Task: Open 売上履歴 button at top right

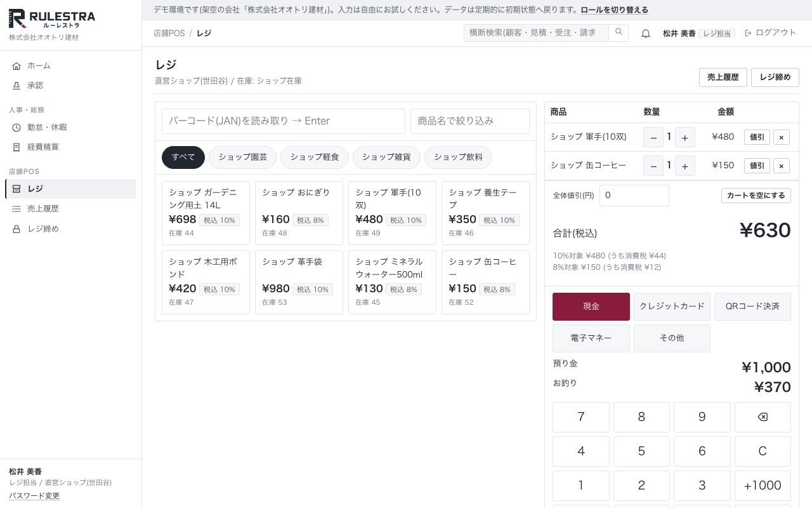Action: point(723,77)
